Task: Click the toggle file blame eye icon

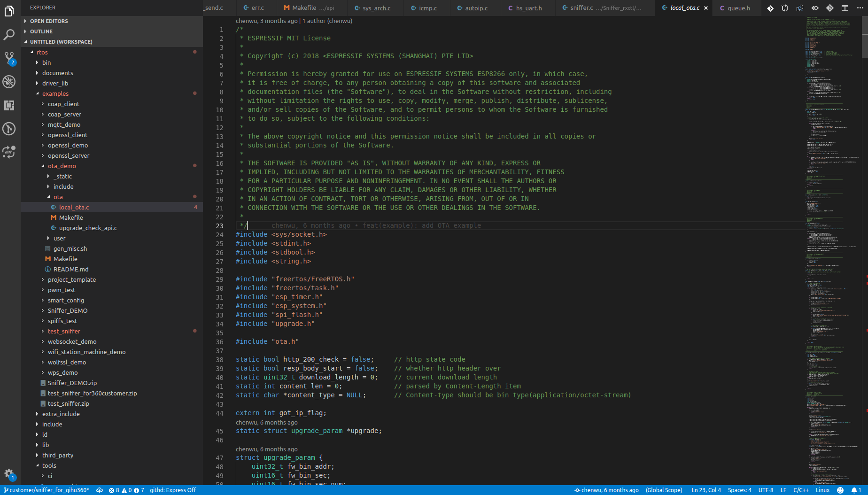Action: point(815,8)
